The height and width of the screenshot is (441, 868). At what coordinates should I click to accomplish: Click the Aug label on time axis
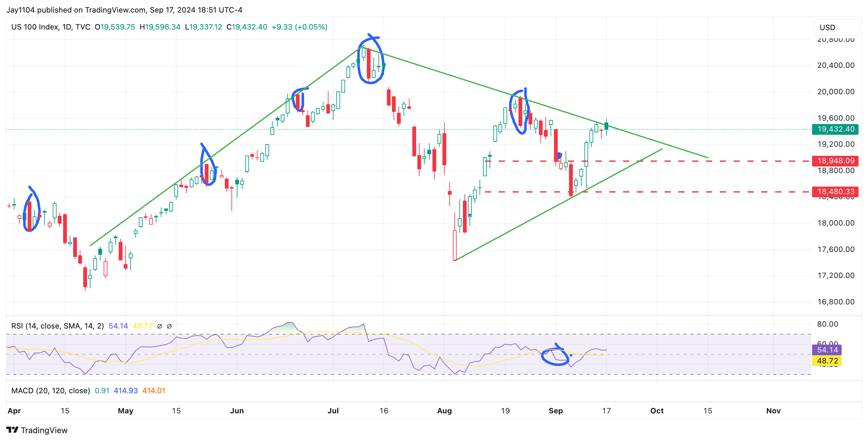click(x=444, y=411)
